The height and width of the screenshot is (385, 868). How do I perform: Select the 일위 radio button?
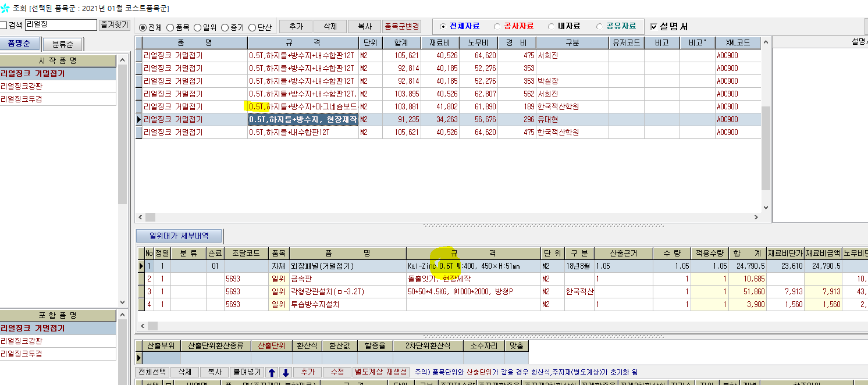pyautogui.click(x=198, y=27)
